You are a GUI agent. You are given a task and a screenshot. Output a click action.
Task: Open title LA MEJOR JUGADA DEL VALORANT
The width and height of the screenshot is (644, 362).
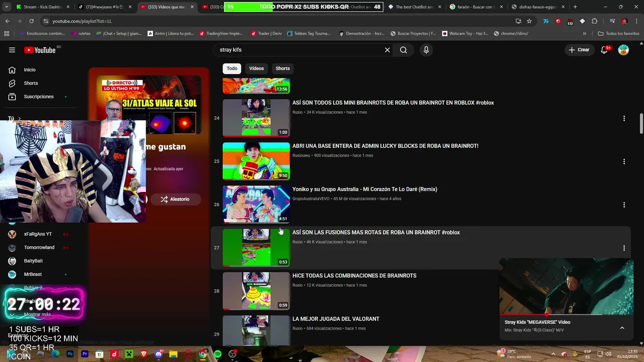tap(336, 319)
